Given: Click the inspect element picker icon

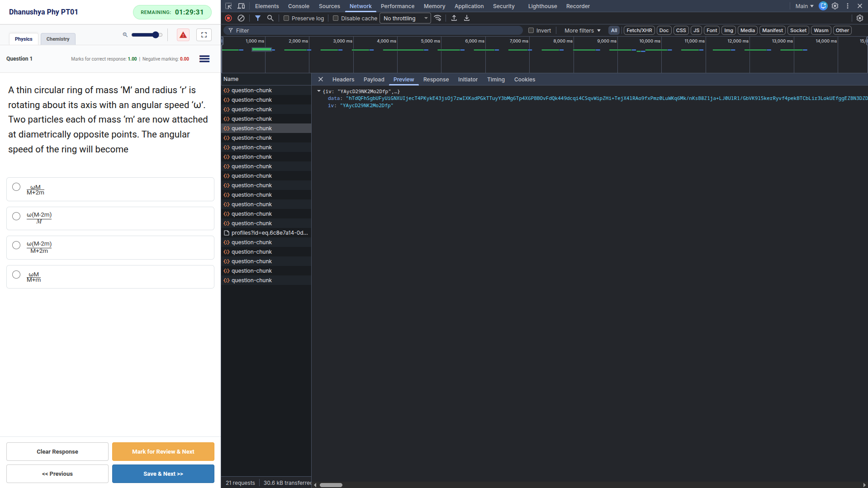Looking at the screenshot, I should (x=228, y=6).
